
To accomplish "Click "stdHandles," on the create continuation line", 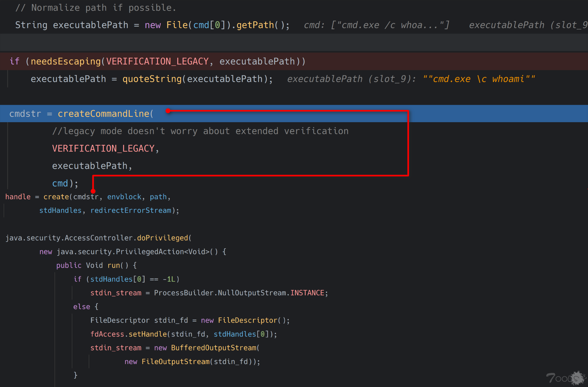I will (62, 210).
